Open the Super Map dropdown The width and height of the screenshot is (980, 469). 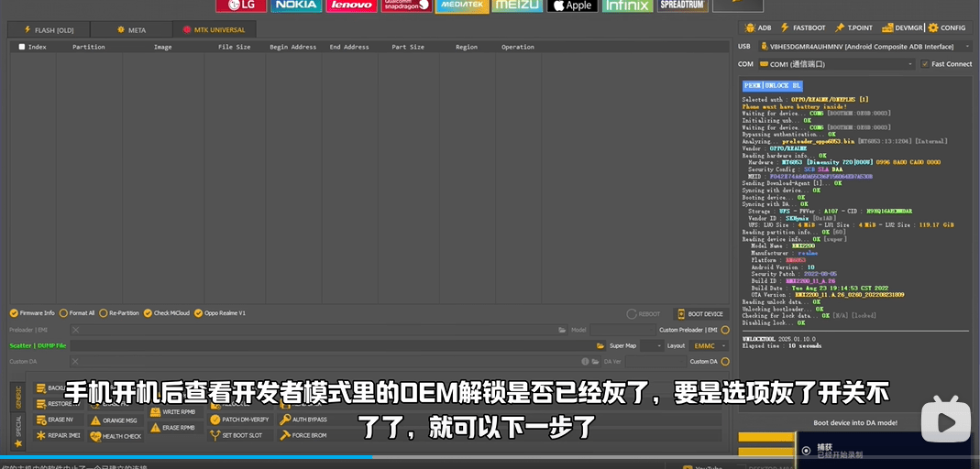click(651, 345)
